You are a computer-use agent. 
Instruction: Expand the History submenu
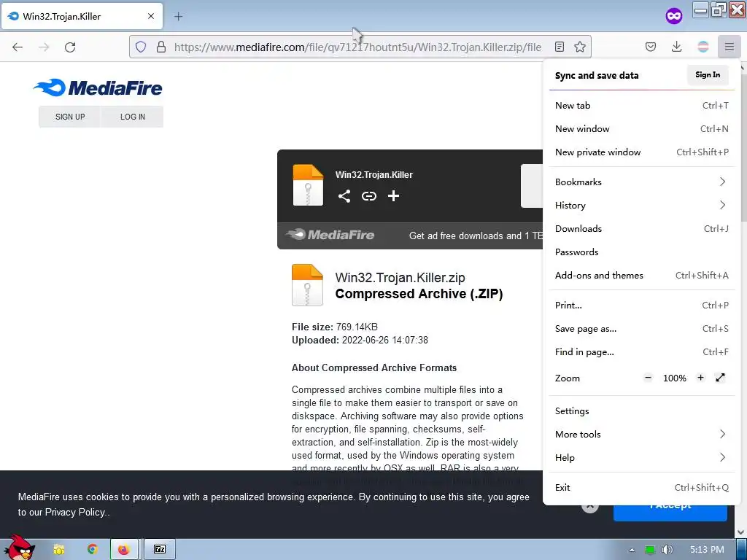coord(642,205)
